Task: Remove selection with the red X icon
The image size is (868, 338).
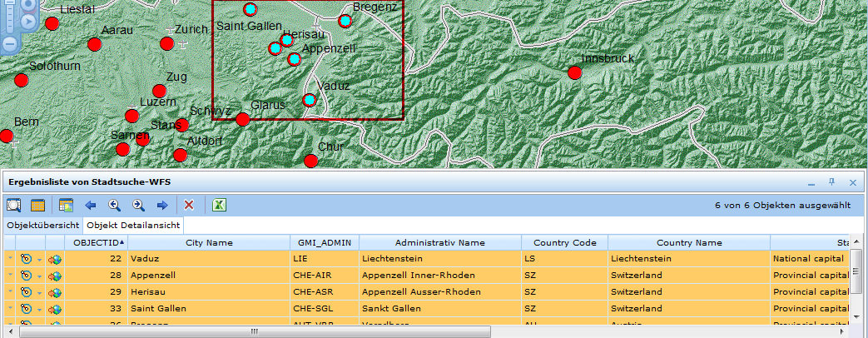Action: [189, 205]
